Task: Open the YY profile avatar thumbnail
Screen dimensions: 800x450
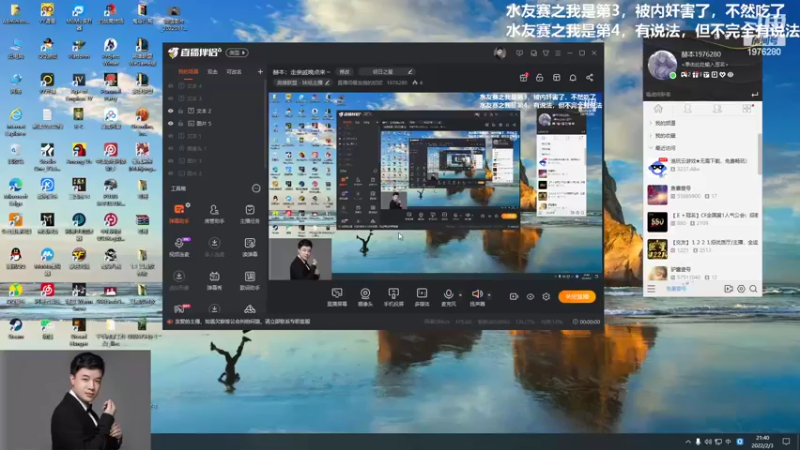Action: (x=662, y=65)
